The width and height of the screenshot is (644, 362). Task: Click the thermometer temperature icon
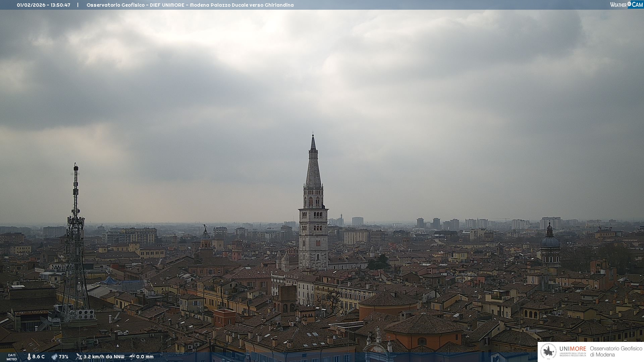point(29,357)
